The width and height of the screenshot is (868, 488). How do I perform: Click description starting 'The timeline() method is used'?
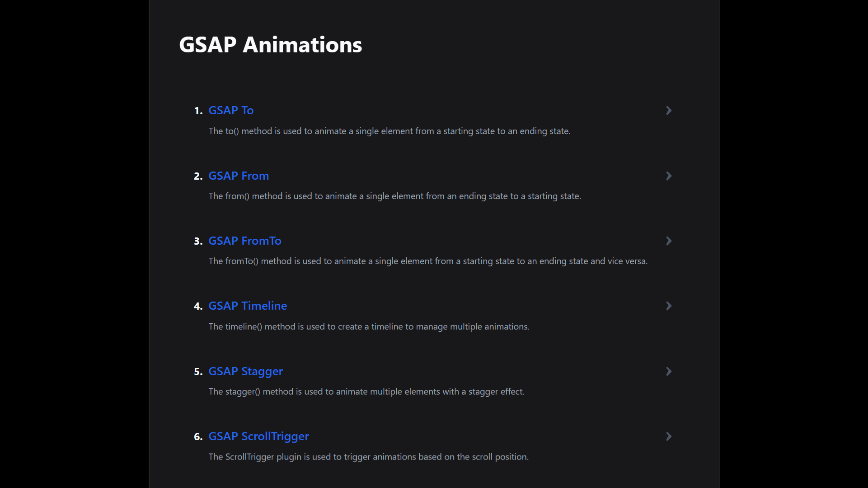[369, 326]
